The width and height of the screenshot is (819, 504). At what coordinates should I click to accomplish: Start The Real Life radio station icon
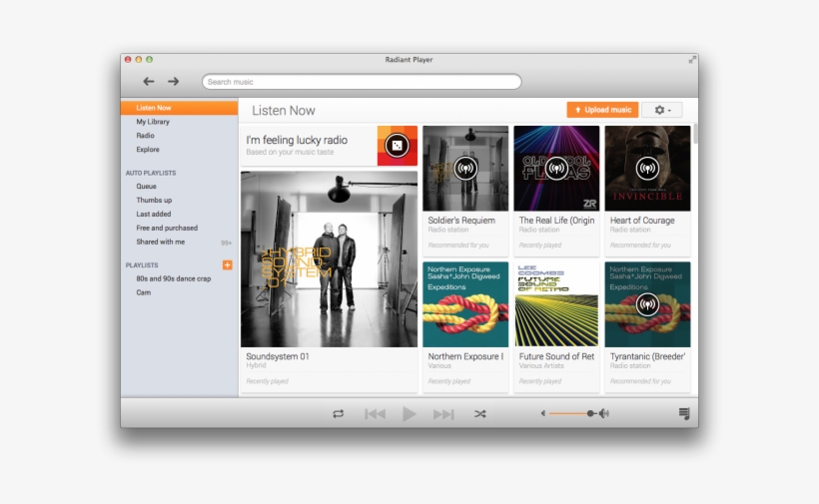[x=556, y=169]
